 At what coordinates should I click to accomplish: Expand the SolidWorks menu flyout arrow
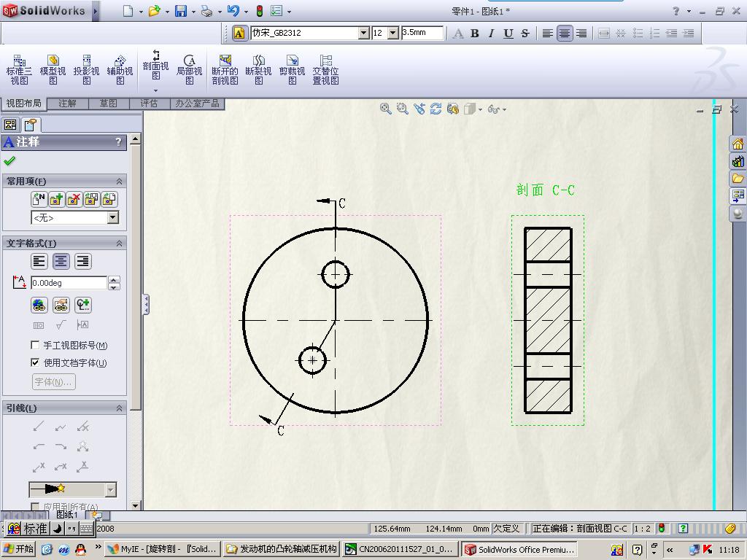click(96, 11)
